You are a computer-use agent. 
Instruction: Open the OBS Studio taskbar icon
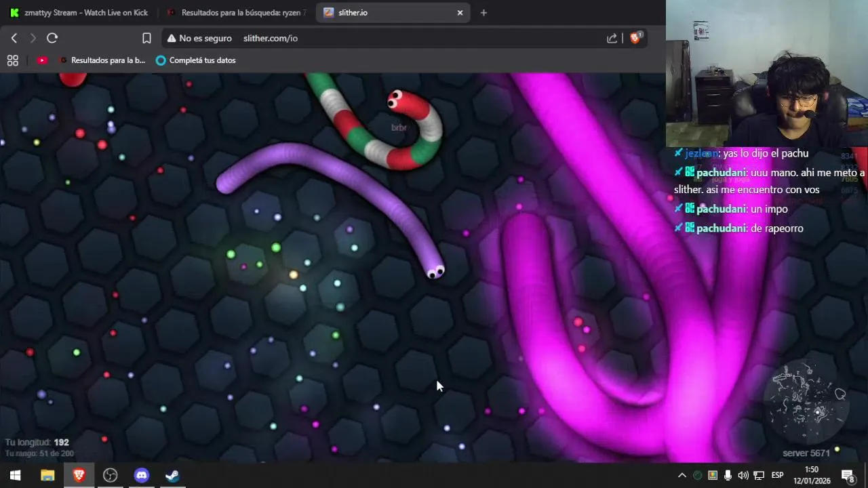pos(110,476)
